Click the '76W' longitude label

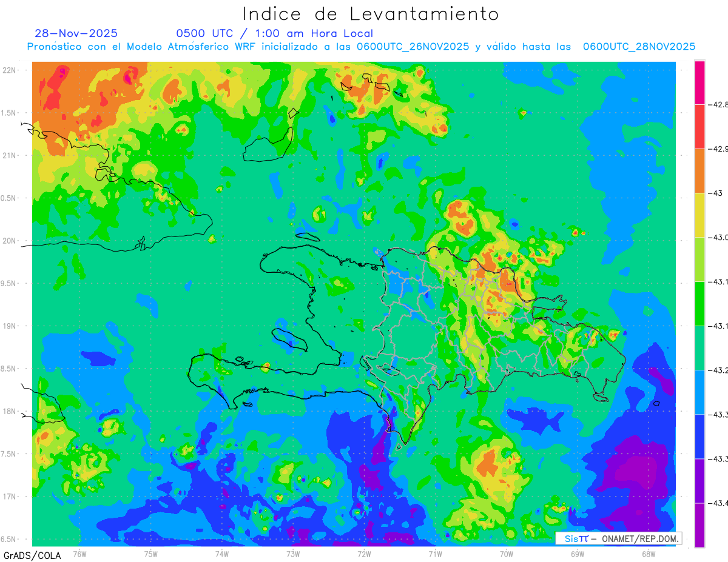(x=79, y=554)
